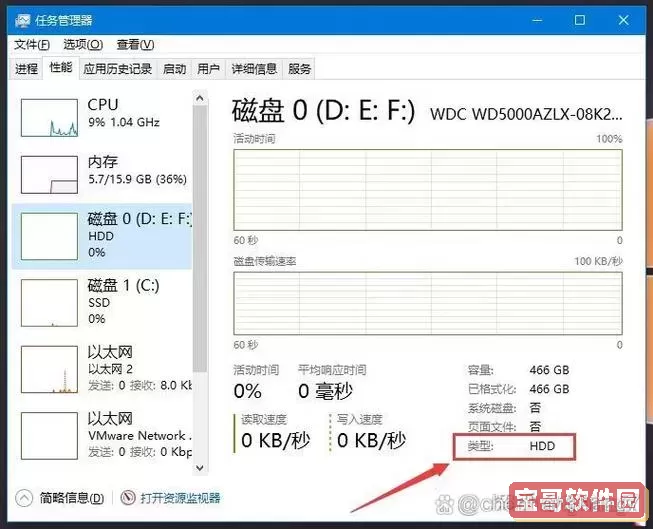Switch to the 用户 tab
653x529 pixels.
(208, 69)
